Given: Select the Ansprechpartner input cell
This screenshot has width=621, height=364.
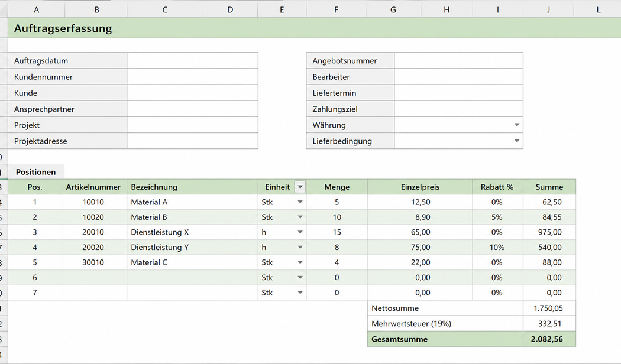Looking at the screenshot, I should [x=193, y=109].
